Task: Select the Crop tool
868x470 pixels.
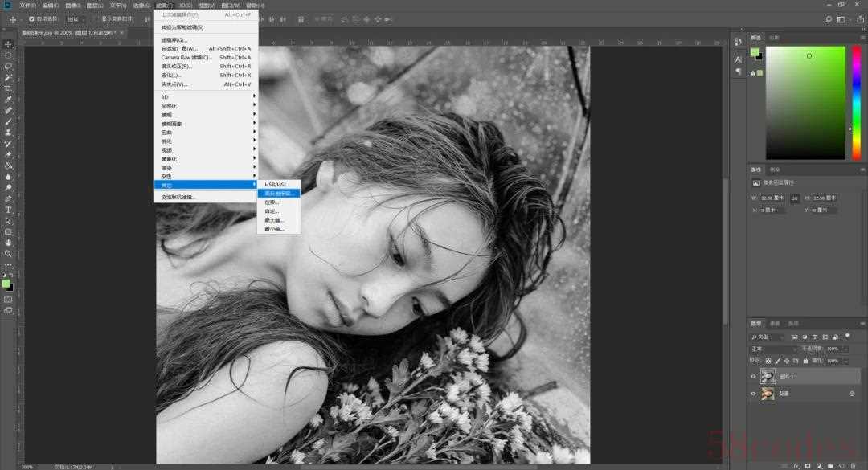Action: click(8, 88)
